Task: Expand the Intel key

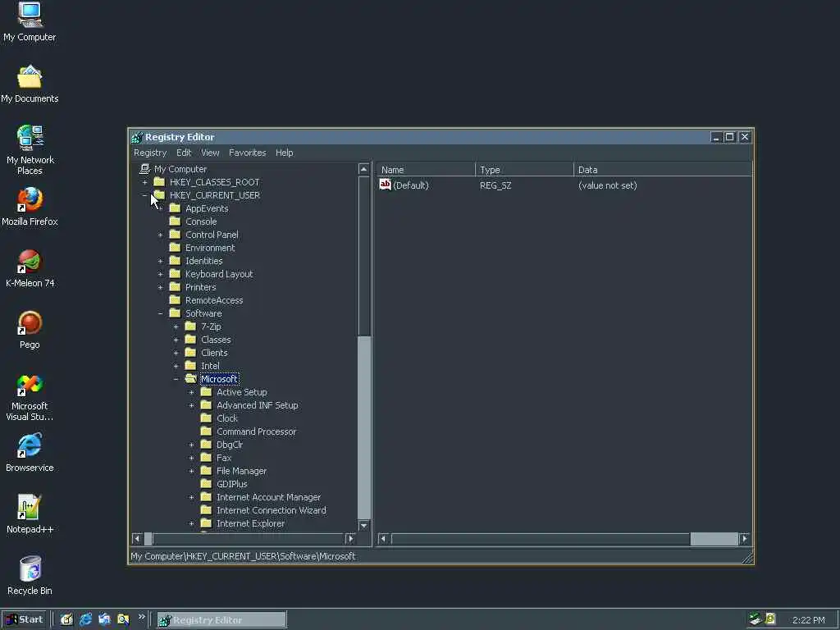Action: pos(176,366)
